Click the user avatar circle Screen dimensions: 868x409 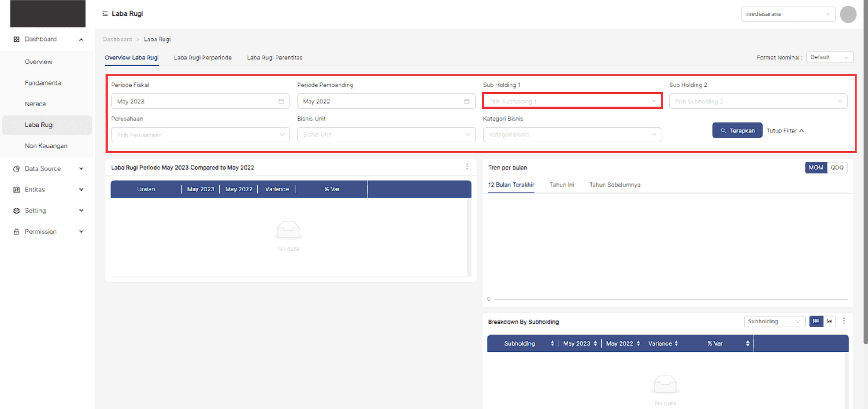pyautogui.click(x=848, y=14)
